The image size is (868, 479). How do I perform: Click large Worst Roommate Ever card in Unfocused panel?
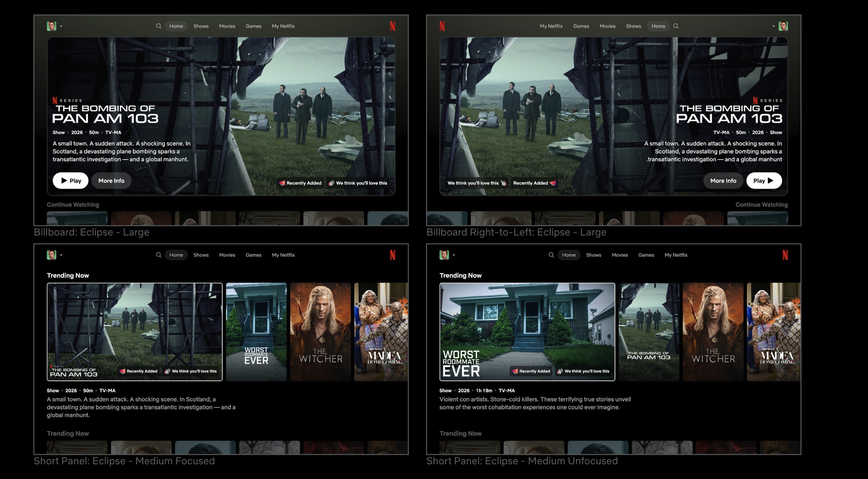click(527, 332)
